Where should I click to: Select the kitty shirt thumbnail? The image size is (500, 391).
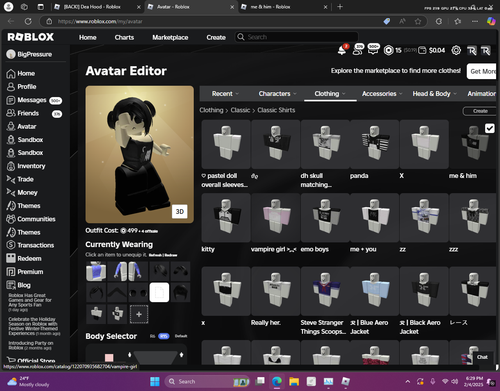(226, 218)
